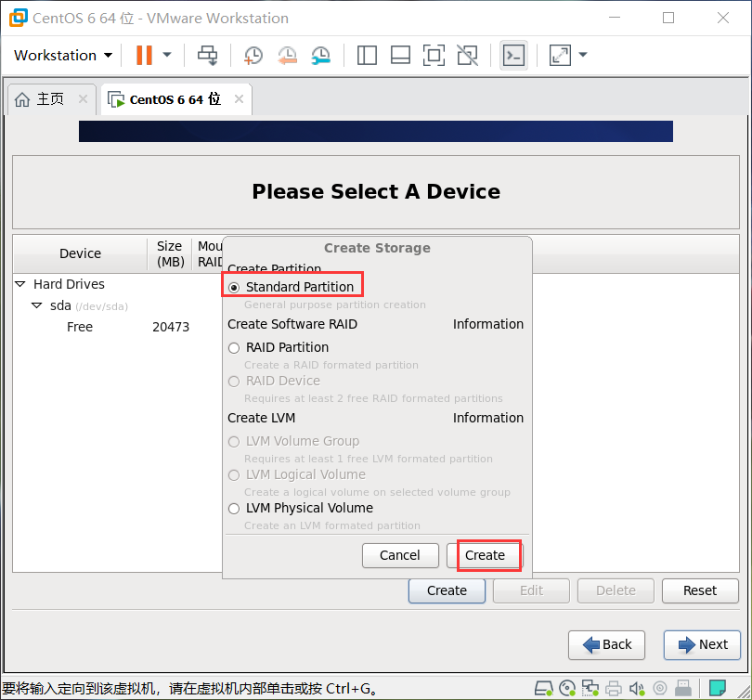Select the RAID Partition radio button
This screenshot has width=752, height=700.
point(234,348)
